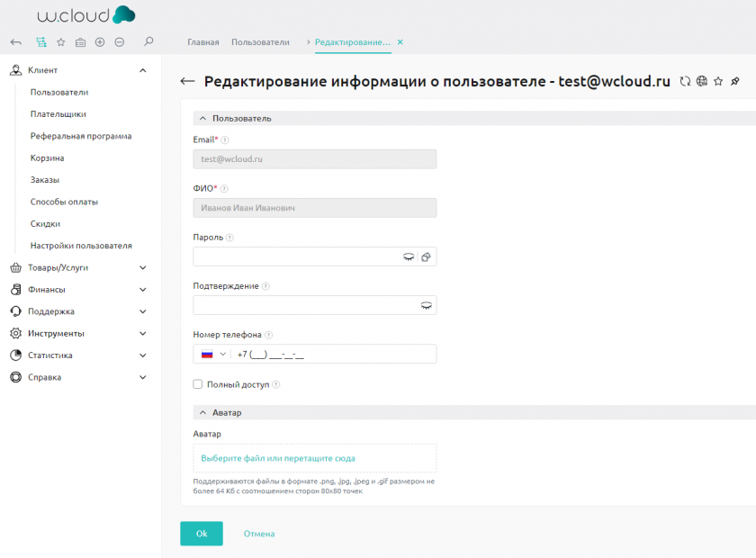This screenshot has width=756, height=558.
Task: Pin the page using the pushpin icon
Action: tap(734, 81)
